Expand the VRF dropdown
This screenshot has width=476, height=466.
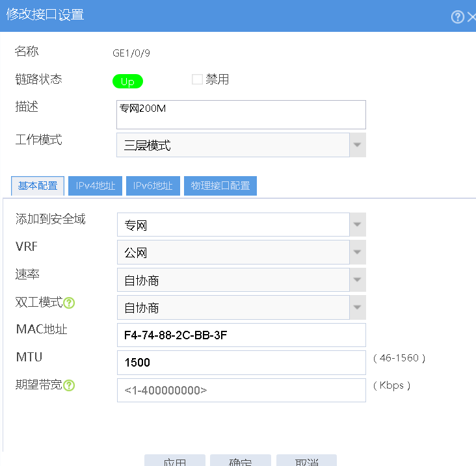coord(357,253)
